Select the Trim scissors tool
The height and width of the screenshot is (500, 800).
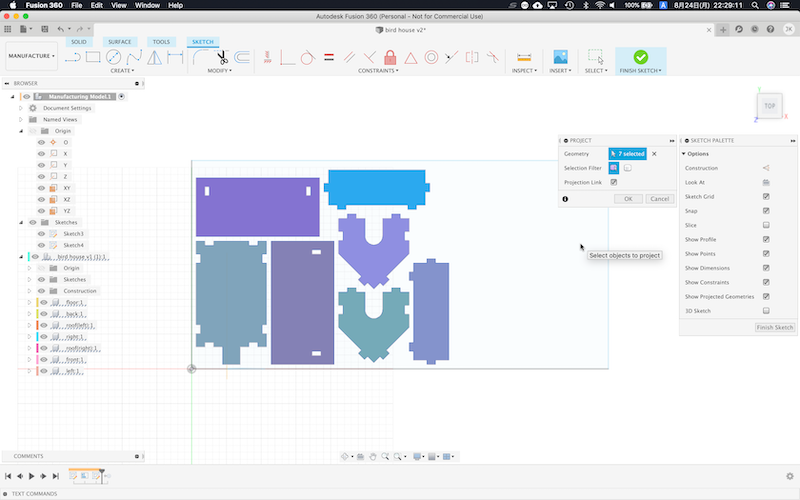tap(222, 57)
